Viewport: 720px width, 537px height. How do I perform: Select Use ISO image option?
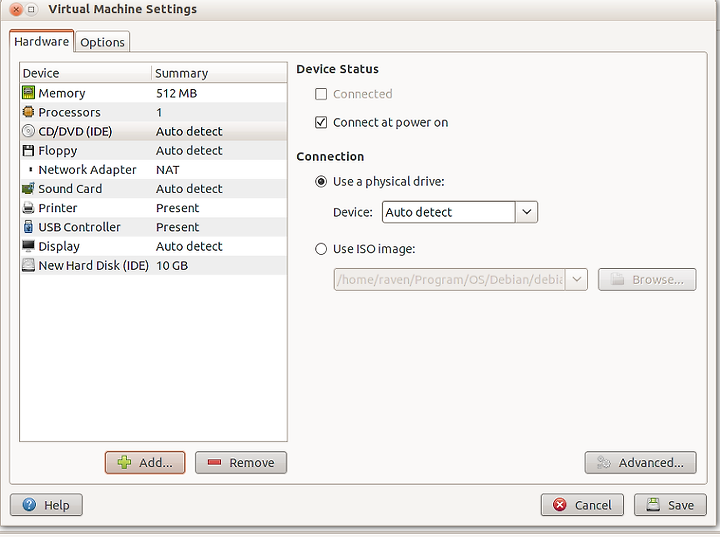(321, 249)
